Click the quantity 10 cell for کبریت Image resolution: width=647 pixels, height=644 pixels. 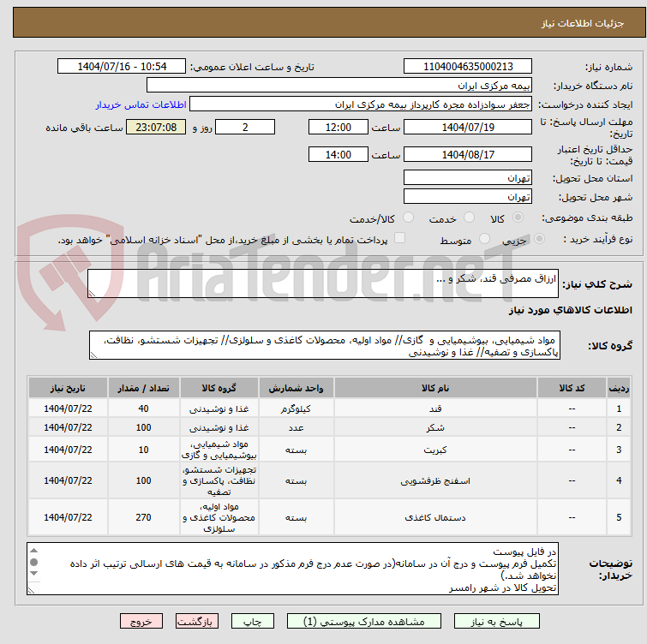pos(143,450)
